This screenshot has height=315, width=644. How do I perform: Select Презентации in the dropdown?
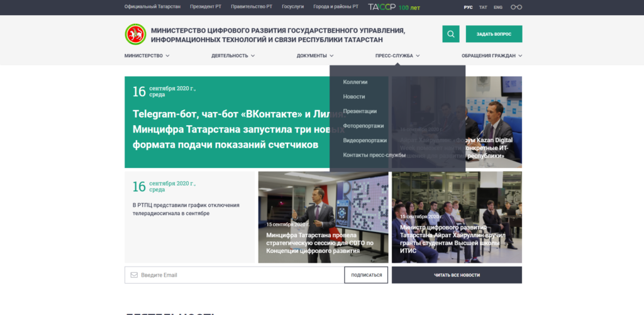[360, 111]
